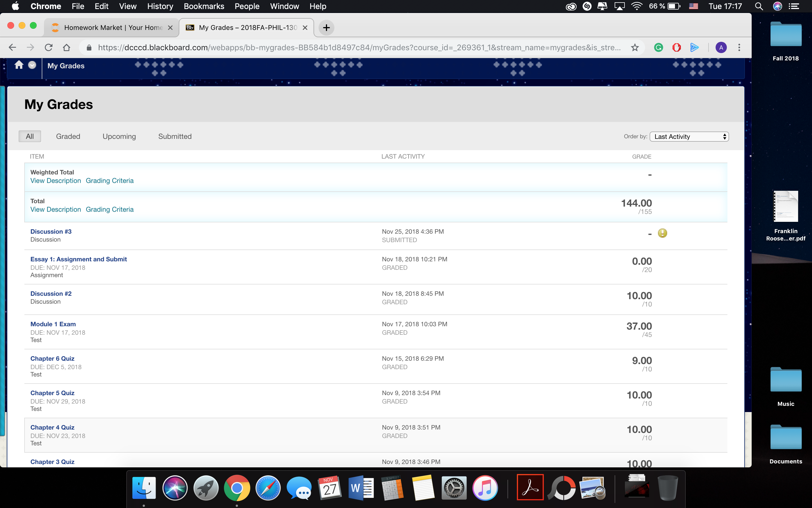Open Chapter 4 Quiz
Screen dimensions: 812x508
(x=52, y=427)
